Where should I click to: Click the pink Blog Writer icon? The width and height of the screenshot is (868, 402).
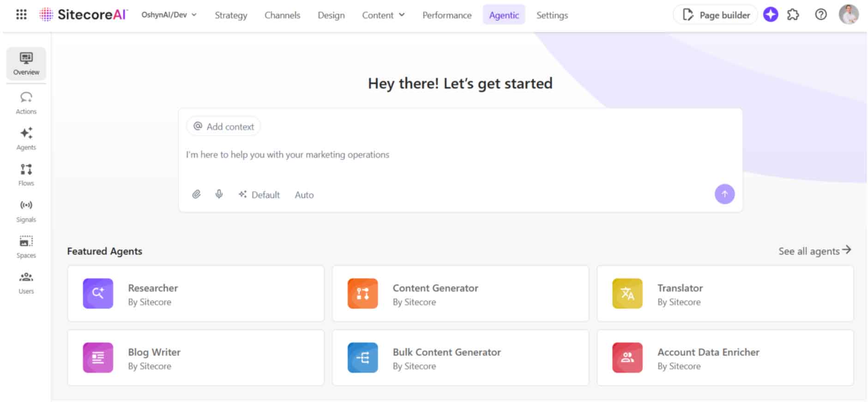coord(98,358)
